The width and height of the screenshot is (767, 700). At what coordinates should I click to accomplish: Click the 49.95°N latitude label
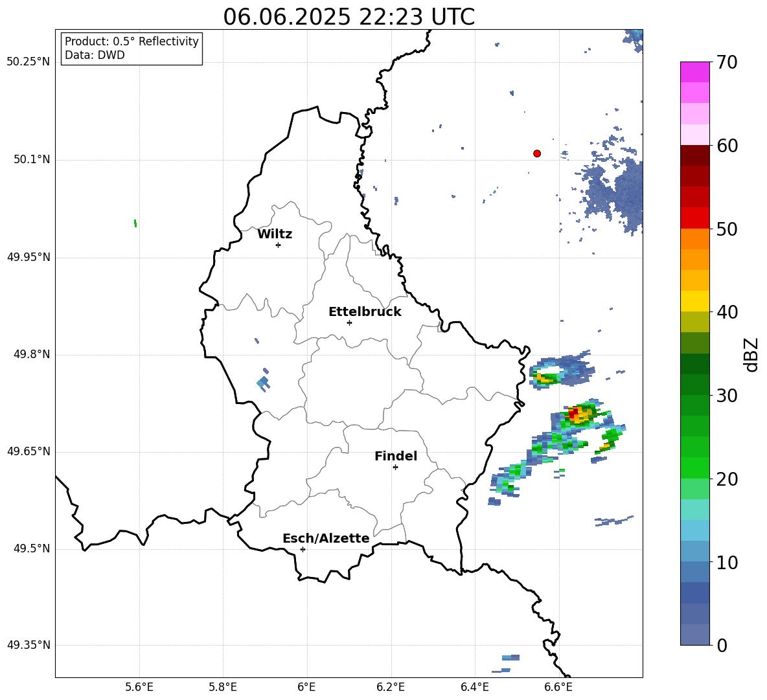[x=28, y=257]
